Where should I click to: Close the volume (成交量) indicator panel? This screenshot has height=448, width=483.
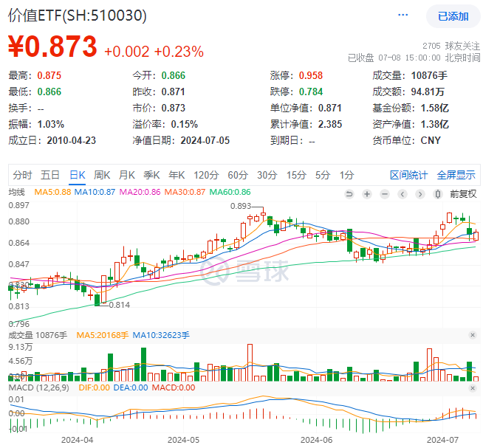[473, 335]
